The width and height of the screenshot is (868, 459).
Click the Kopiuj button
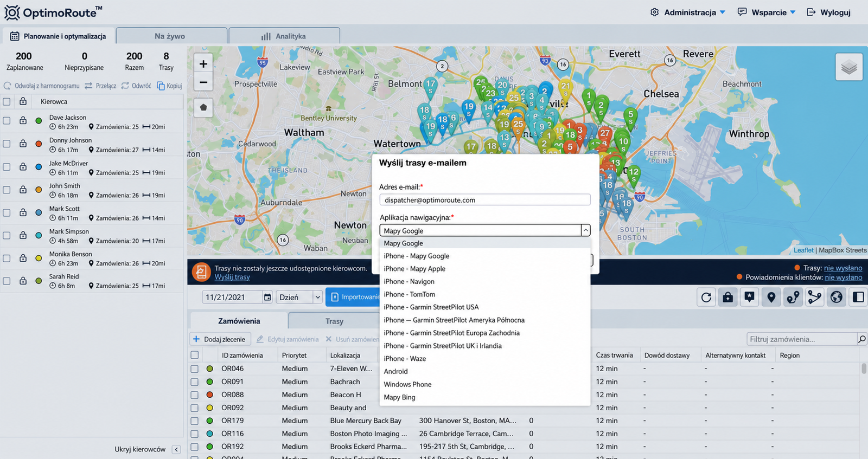(x=169, y=86)
